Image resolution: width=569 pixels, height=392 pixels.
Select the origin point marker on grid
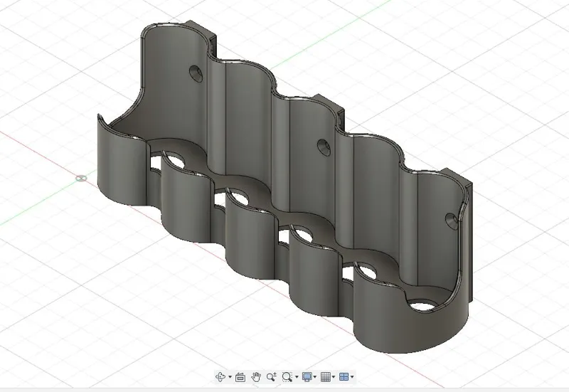pyautogui.click(x=81, y=178)
